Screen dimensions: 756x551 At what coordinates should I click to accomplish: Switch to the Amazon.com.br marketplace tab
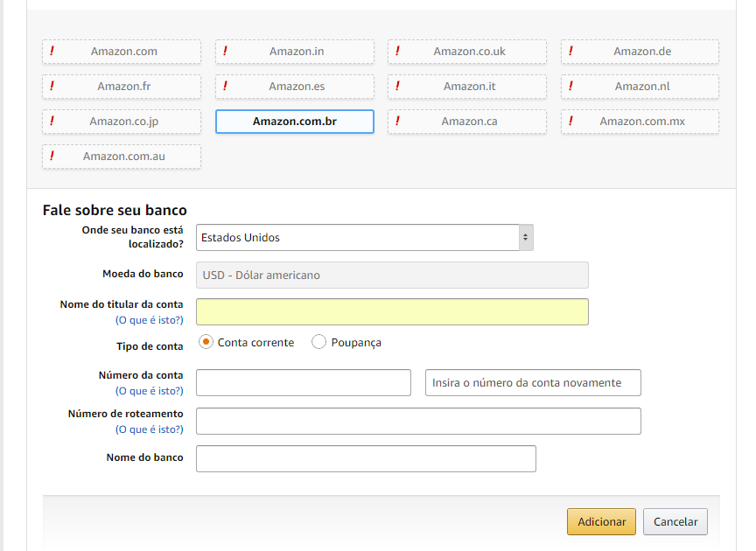click(x=295, y=122)
